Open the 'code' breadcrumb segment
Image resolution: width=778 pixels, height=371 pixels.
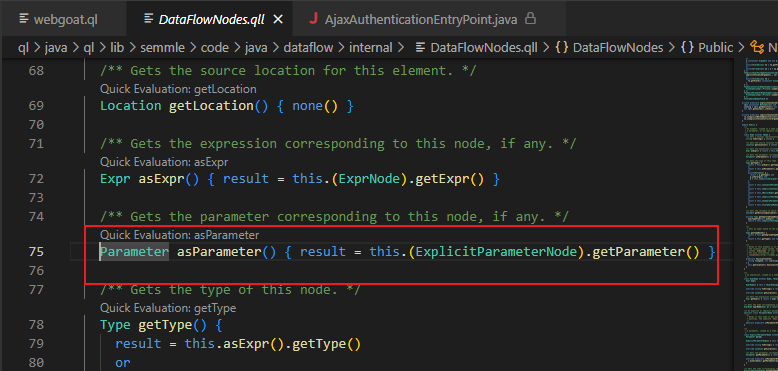[214, 48]
